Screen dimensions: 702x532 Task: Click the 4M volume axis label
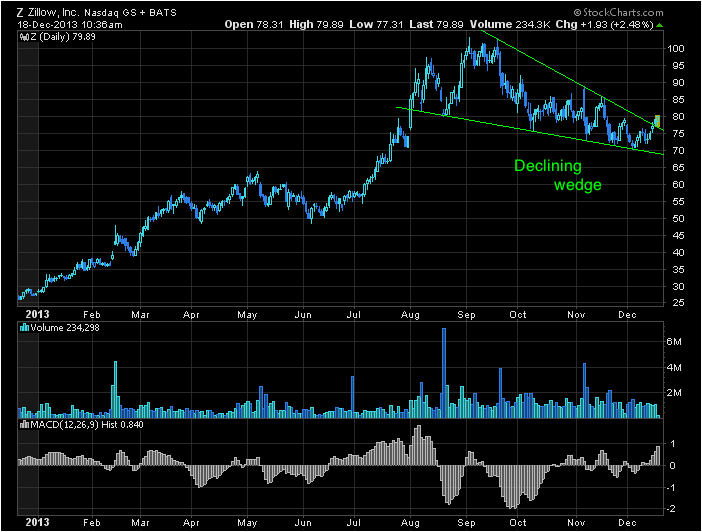pyautogui.click(x=674, y=368)
